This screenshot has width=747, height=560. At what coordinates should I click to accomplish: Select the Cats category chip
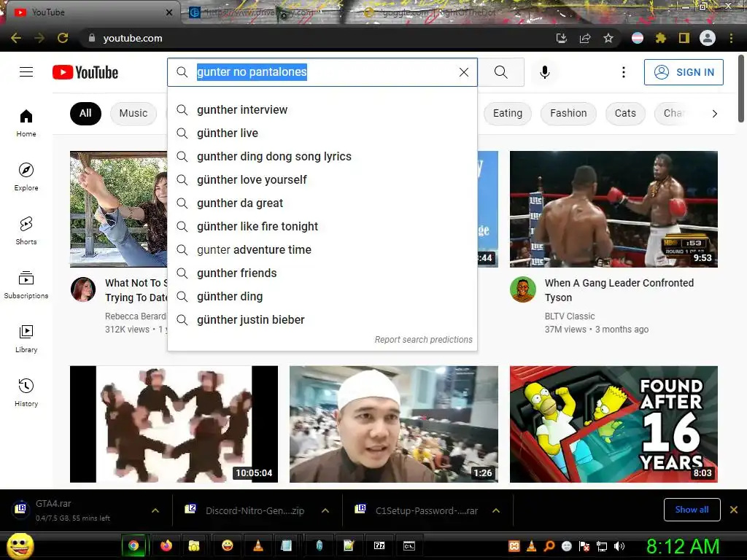(x=625, y=113)
